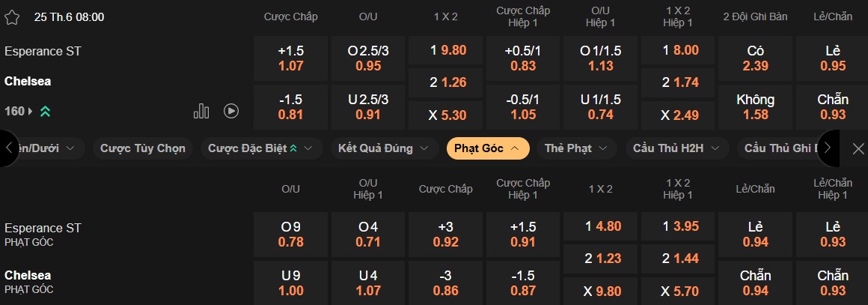Collapse the Phạt Góc selected tab
Image resolution: width=868 pixels, height=305 pixels.
(x=488, y=148)
